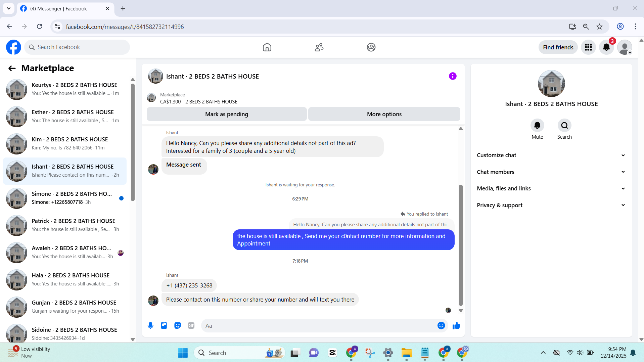Click Ishant's large avatar in right panel
Image resolution: width=644 pixels, height=362 pixels.
(551, 84)
